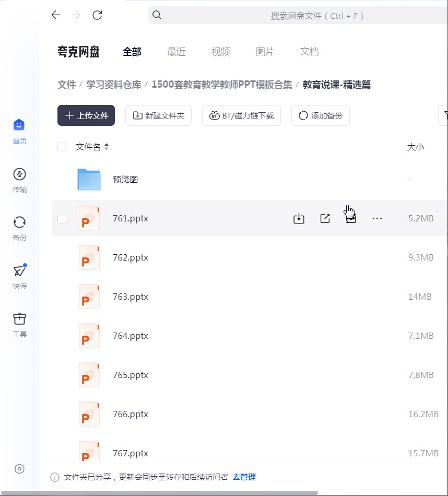This screenshot has height=496, width=448.
Task: Open more options for 761.pptx
Action: (x=377, y=218)
